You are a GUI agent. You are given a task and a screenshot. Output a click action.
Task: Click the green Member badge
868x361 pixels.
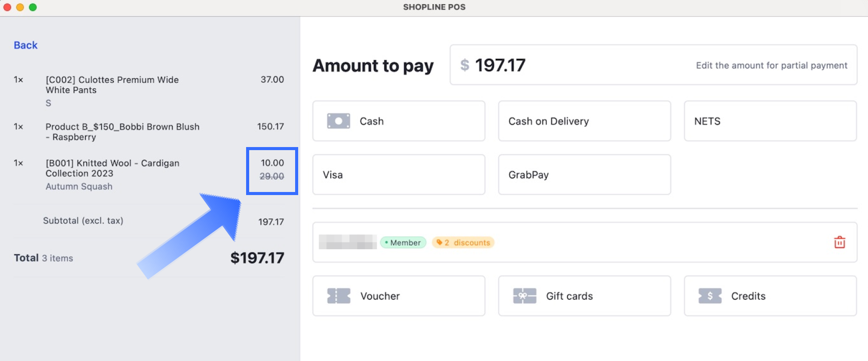tap(403, 243)
